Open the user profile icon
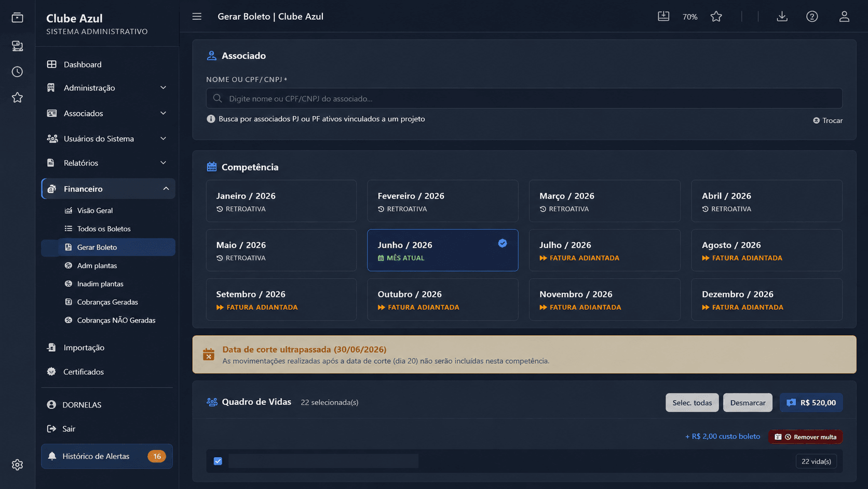The image size is (868, 489). 844,17
